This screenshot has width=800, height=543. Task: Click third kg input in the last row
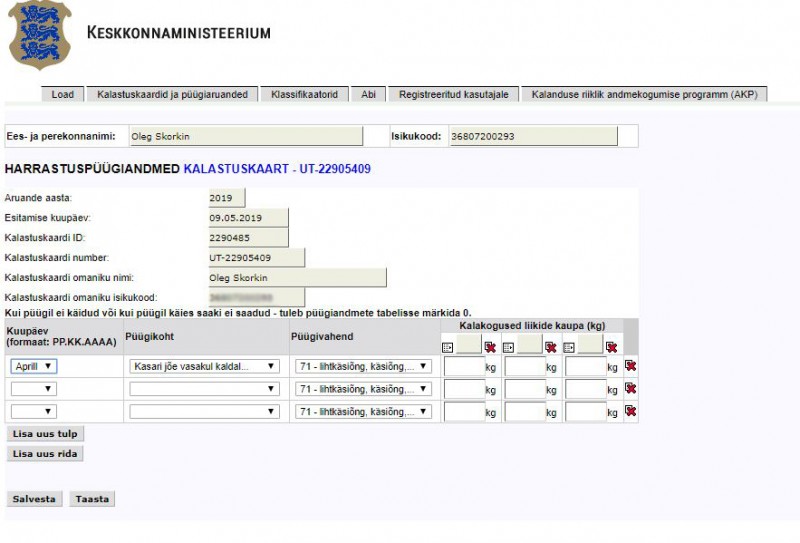(x=586, y=412)
